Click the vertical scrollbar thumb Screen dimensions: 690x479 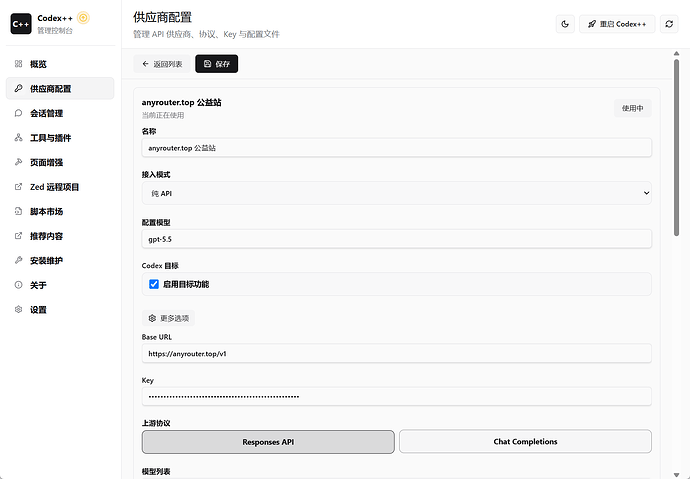(676, 148)
